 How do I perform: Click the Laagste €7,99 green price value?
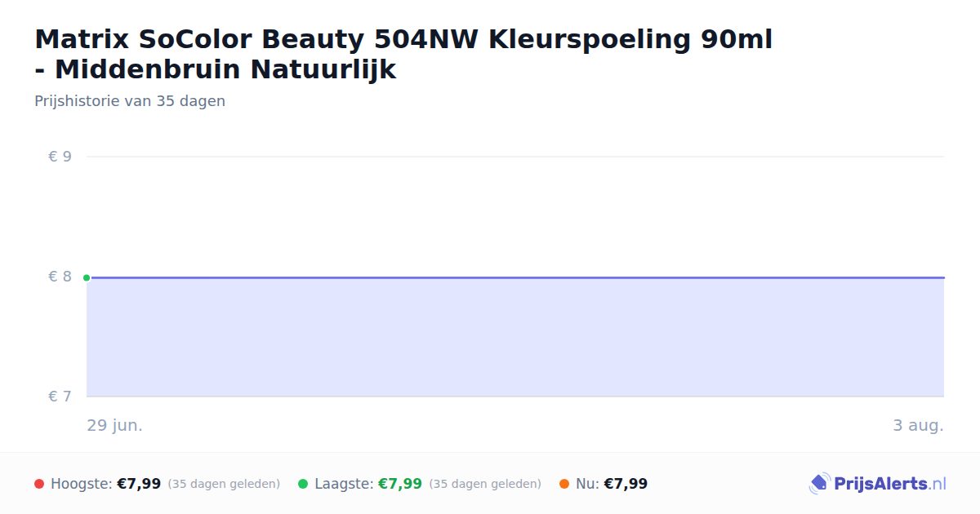(400, 484)
